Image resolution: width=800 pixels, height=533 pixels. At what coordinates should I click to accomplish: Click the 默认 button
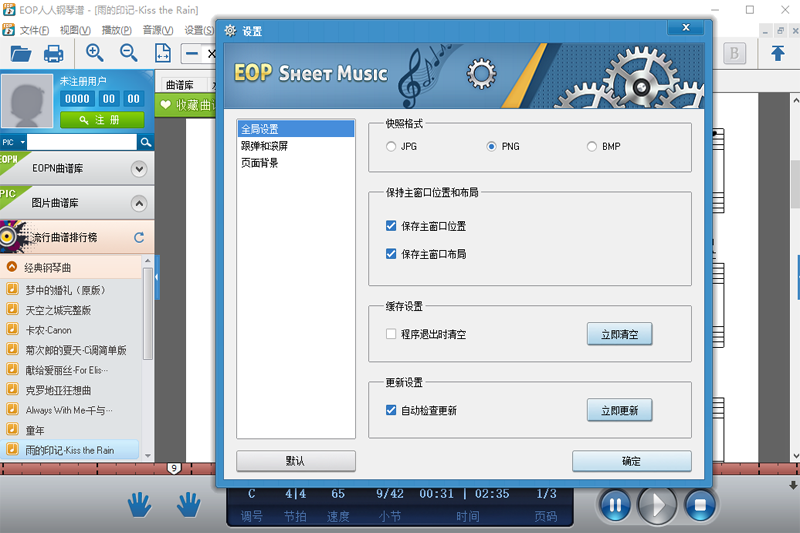295,461
